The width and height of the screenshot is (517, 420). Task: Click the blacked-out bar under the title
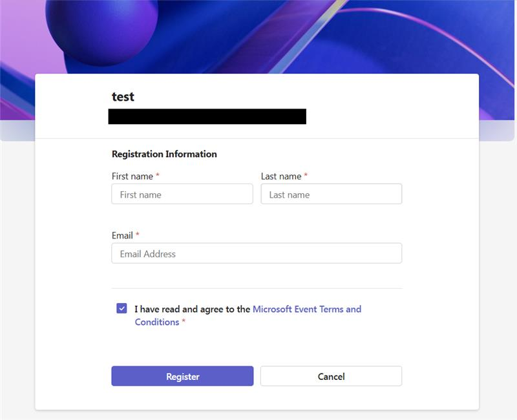coord(207,117)
